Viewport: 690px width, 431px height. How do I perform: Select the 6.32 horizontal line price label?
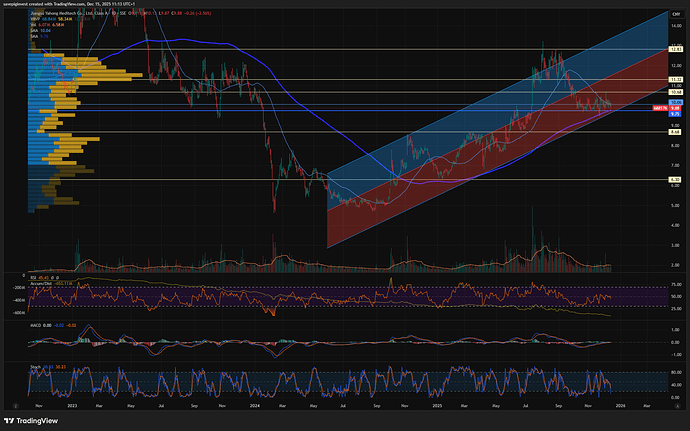point(675,179)
